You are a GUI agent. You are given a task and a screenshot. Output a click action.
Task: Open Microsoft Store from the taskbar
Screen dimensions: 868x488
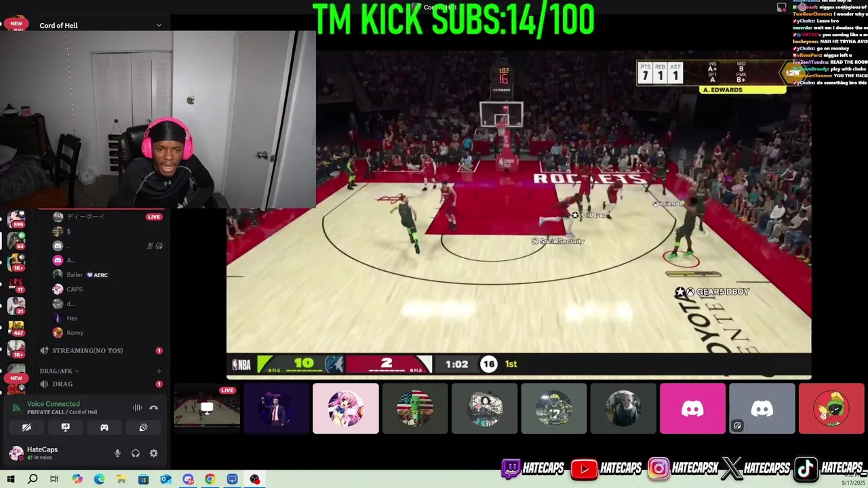point(144,479)
